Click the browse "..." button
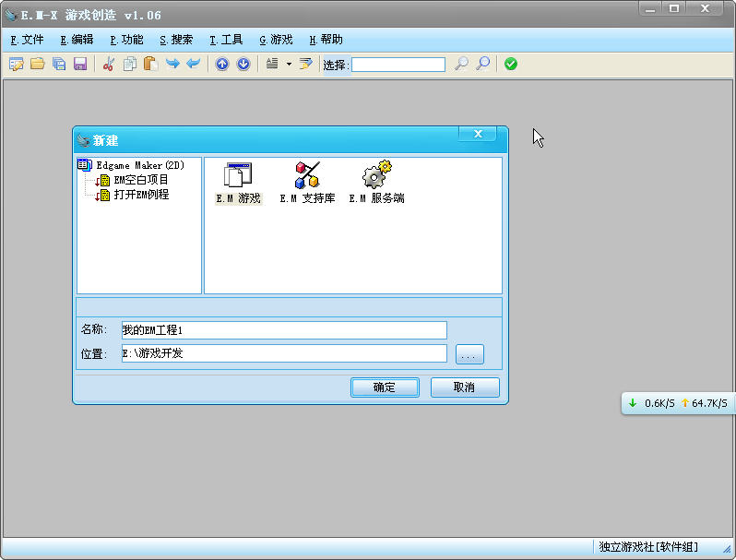 click(x=469, y=354)
